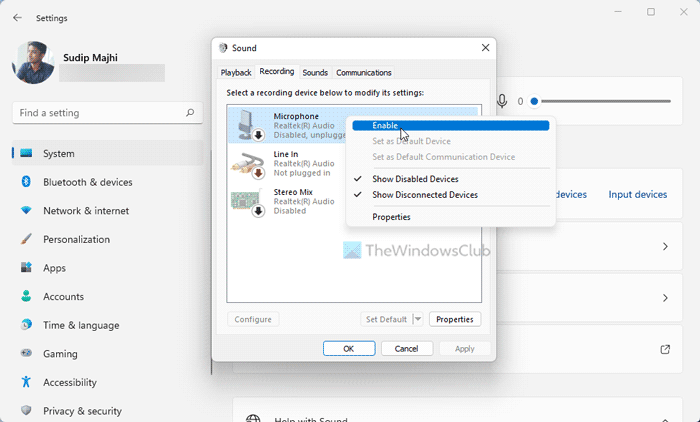Open Bluetooth & devices label
This screenshot has height=422, width=700.
[x=88, y=182]
